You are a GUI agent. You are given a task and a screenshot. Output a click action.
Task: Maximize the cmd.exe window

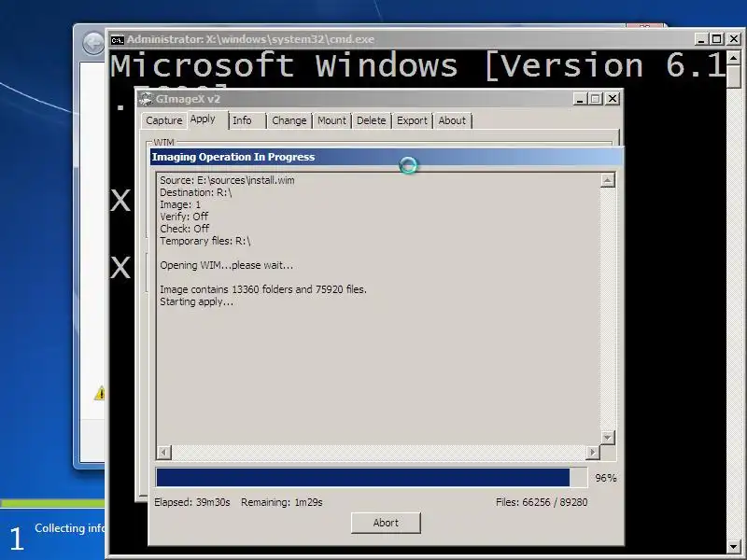click(716, 39)
